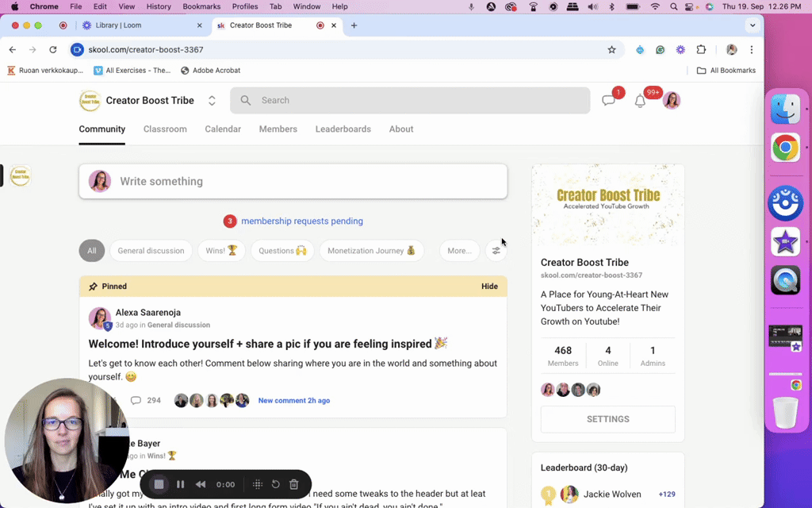Image resolution: width=812 pixels, height=508 pixels.
Task: Open the group SETTINGS button
Action: (608, 419)
